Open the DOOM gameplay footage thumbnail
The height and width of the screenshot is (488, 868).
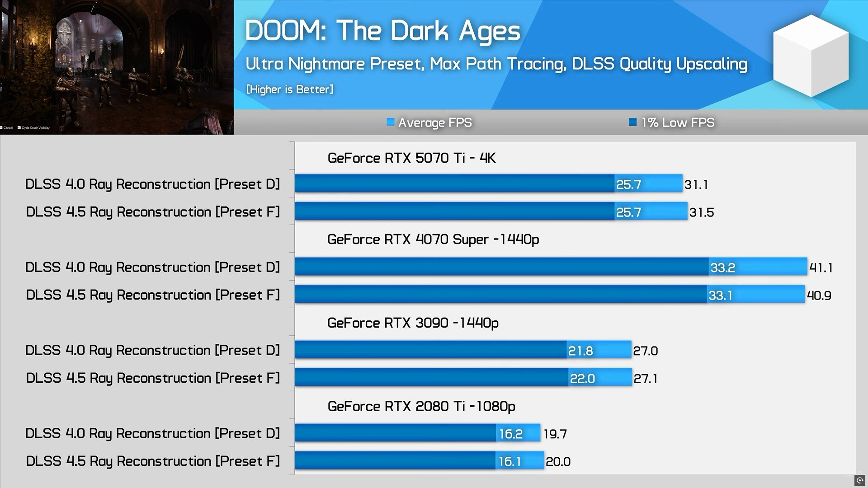coord(117,67)
